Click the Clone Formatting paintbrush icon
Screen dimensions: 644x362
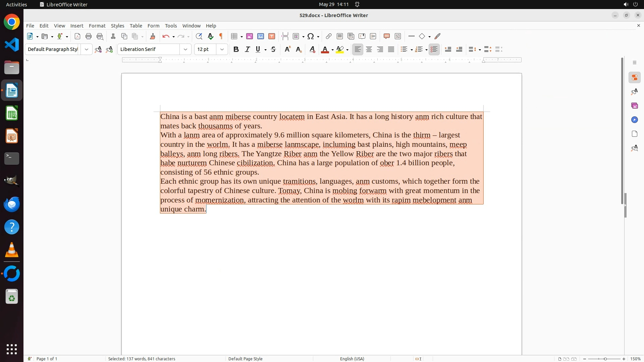(153, 37)
